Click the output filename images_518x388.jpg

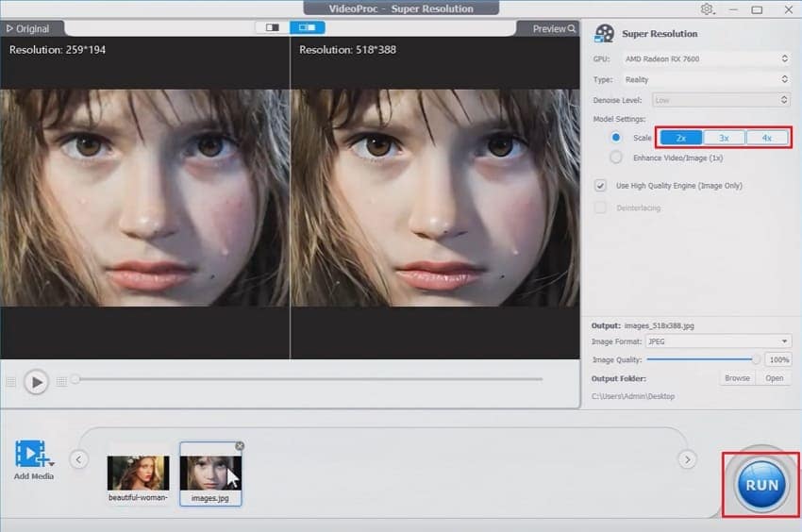659,325
